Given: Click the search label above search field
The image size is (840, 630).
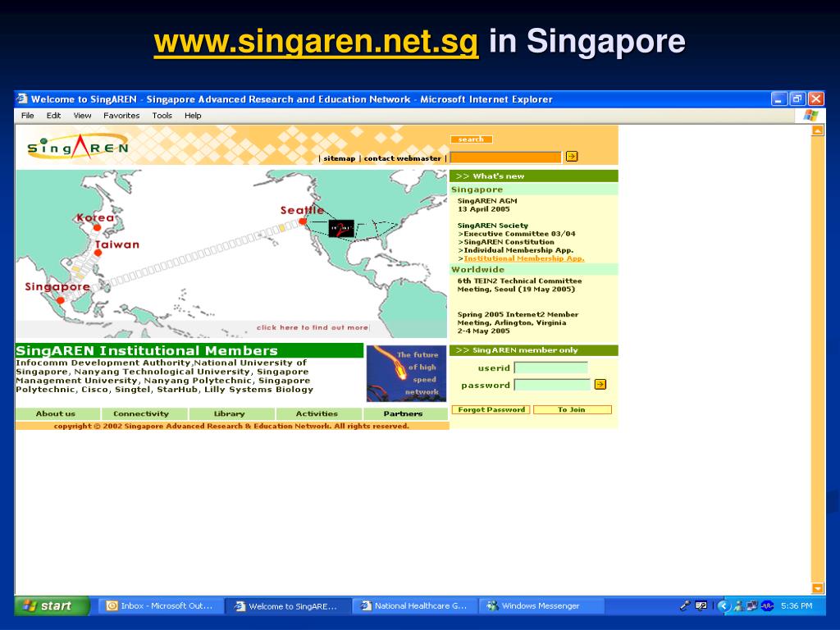Looking at the screenshot, I should pos(471,139).
